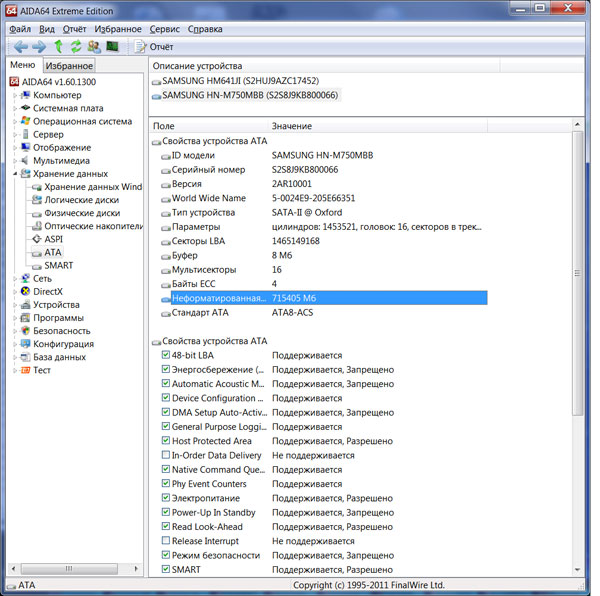Click the vertical scrollbar thumb in properties list
This screenshot has width=600, height=596.
coord(577,273)
